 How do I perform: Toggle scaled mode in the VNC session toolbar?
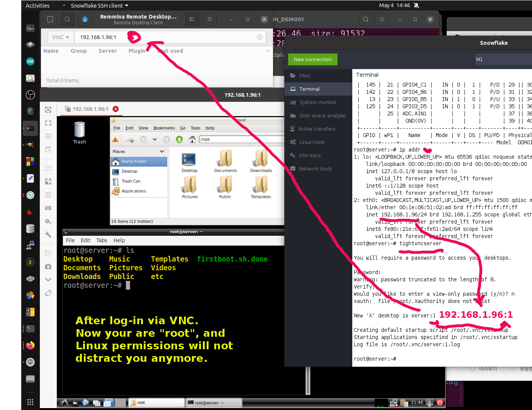48,181
